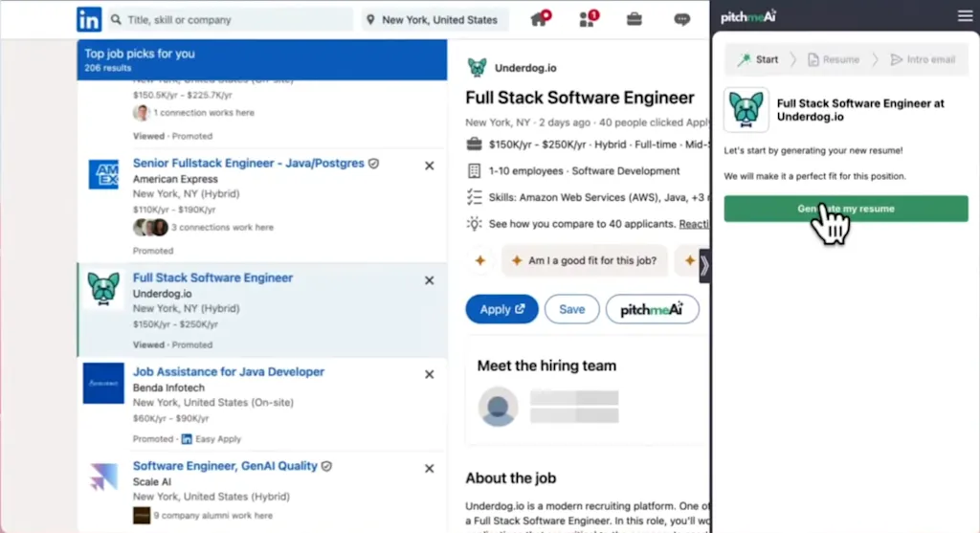Select the Intro email step tab

point(922,59)
